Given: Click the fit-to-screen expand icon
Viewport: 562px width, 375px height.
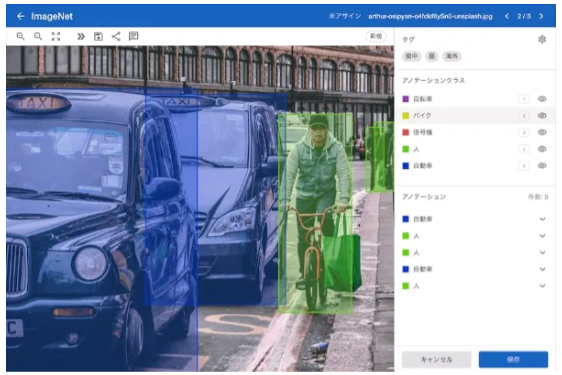Looking at the screenshot, I should point(56,36).
